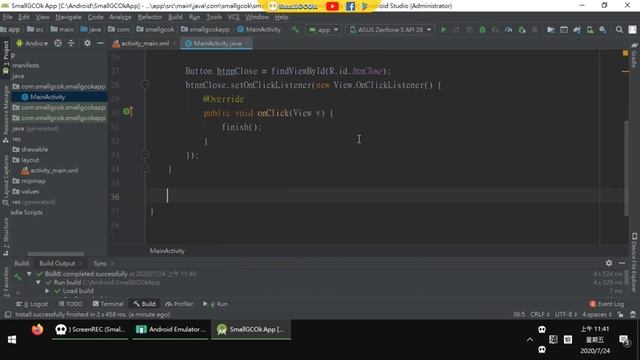Switch to the Sync tab in Build panel
This screenshot has width=640, height=360.
[100, 263]
